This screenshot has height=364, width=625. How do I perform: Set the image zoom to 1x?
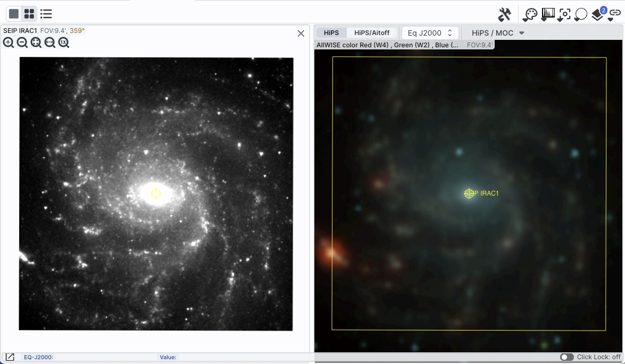64,42
